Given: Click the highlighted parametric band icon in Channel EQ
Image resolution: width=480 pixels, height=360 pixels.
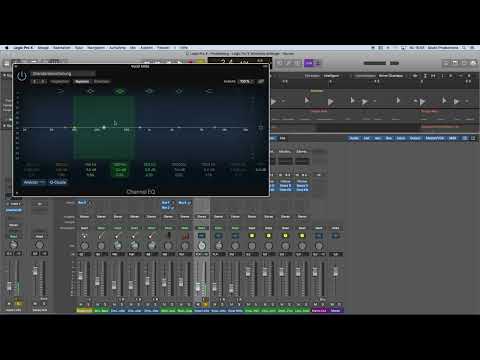Looking at the screenshot, I should (120, 91).
